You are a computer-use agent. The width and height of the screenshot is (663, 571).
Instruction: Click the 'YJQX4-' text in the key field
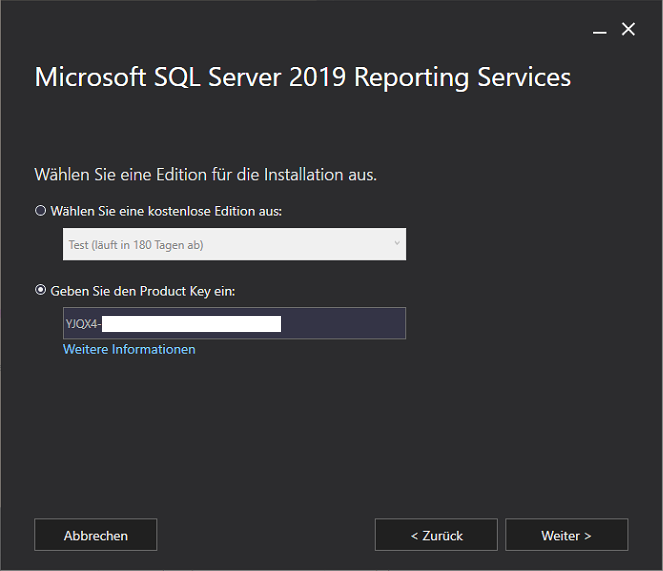(x=83, y=323)
